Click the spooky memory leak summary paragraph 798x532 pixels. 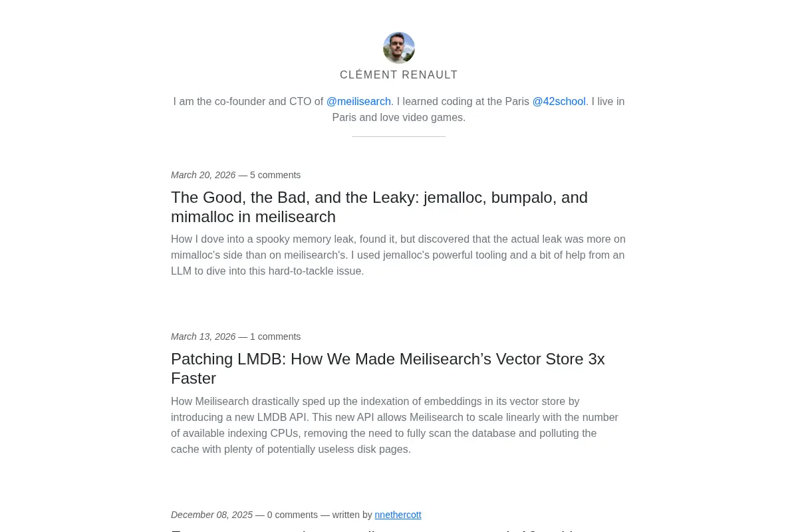coord(398,255)
